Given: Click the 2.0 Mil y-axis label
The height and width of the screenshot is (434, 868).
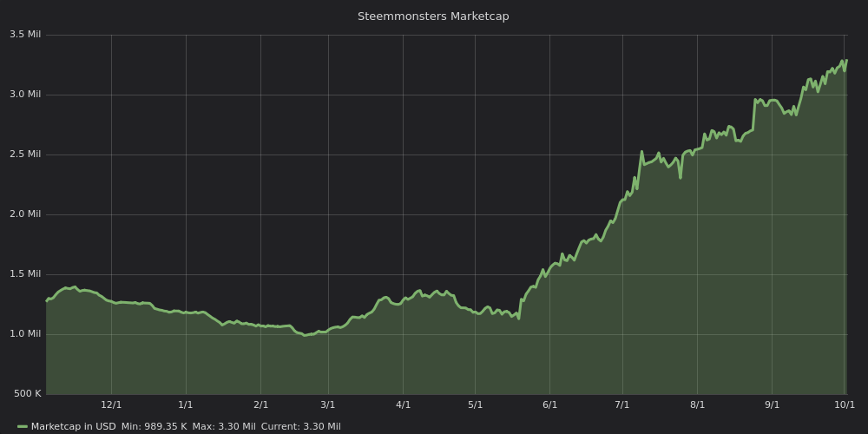Looking at the screenshot, I should [x=25, y=214].
